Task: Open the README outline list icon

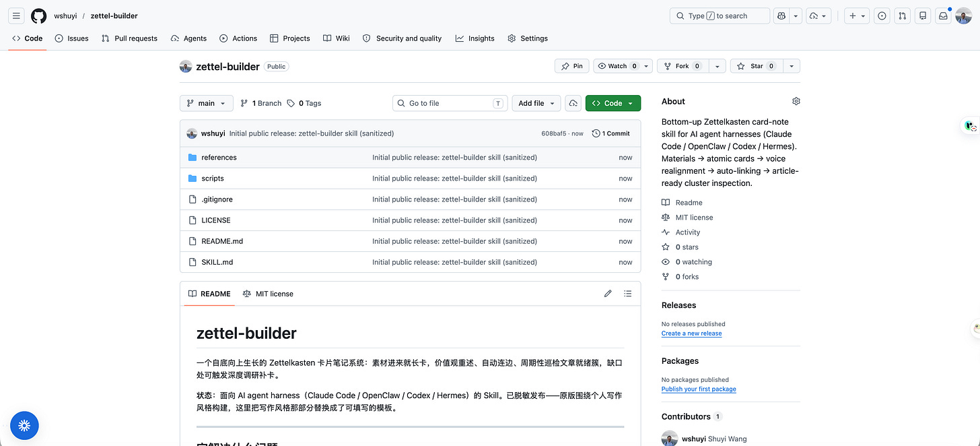Action: point(627,294)
